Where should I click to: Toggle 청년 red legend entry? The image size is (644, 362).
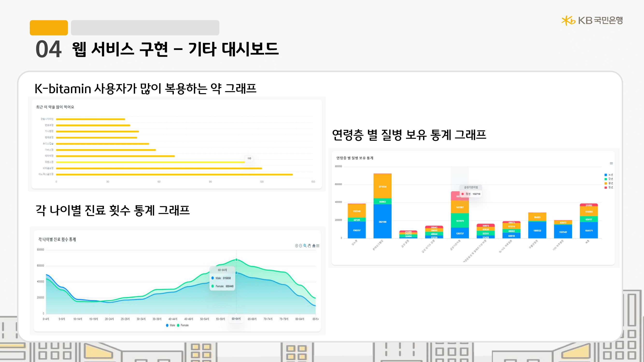[x=609, y=187]
